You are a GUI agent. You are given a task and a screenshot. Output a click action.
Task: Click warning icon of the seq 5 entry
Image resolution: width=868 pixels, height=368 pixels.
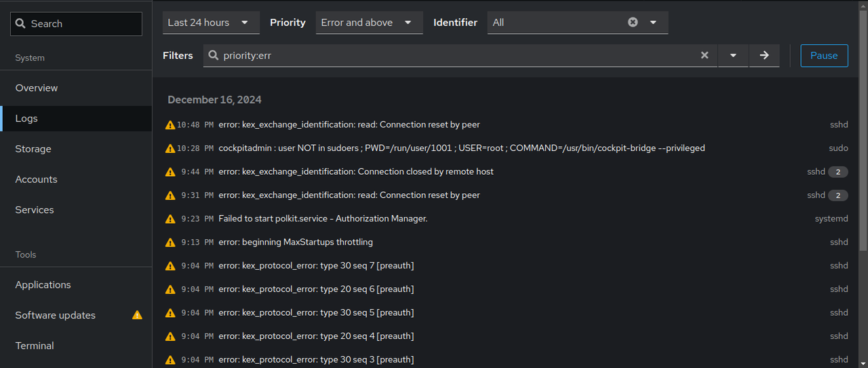[x=170, y=312]
